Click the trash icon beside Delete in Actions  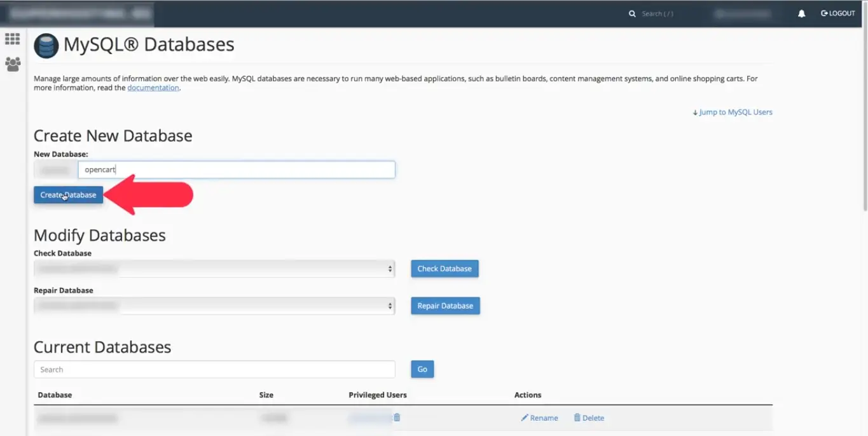pyautogui.click(x=577, y=418)
